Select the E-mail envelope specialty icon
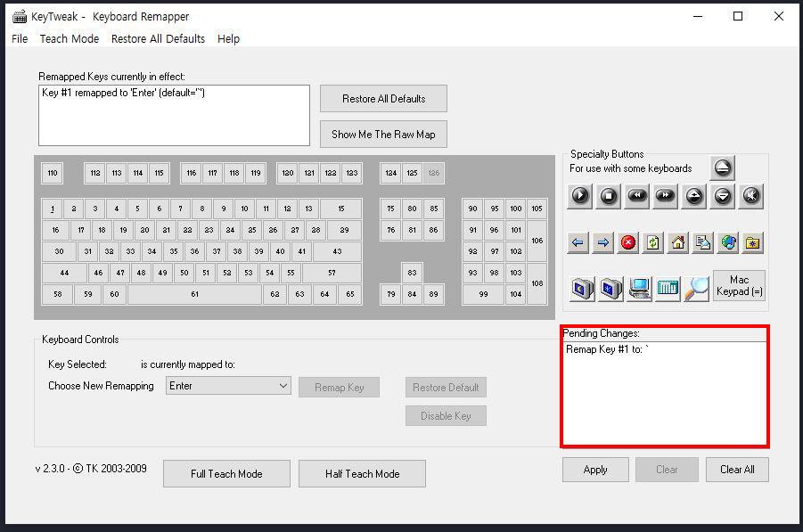This screenshot has height=532, width=803. coord(702,242)
